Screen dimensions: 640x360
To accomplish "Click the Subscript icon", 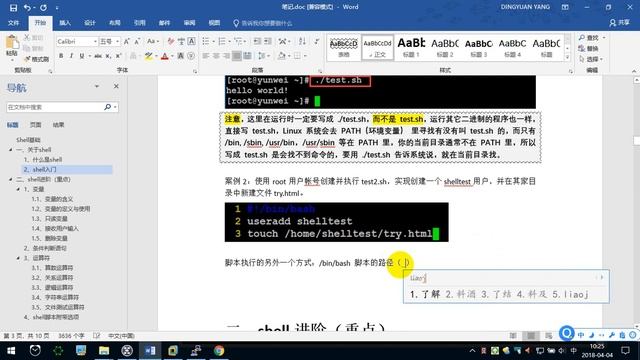I will click(x=108, y=56).
